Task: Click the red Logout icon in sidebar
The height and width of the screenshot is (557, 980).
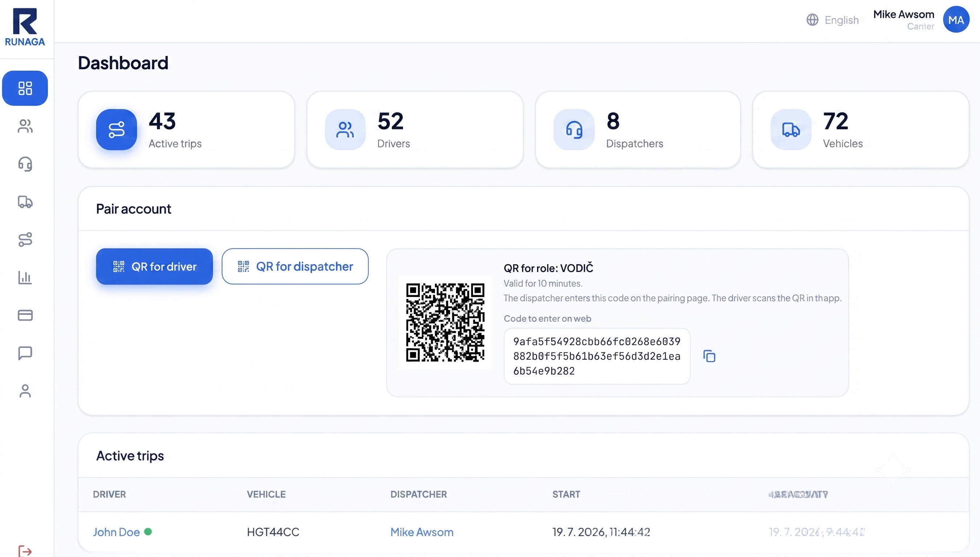Action: point(25,551)
